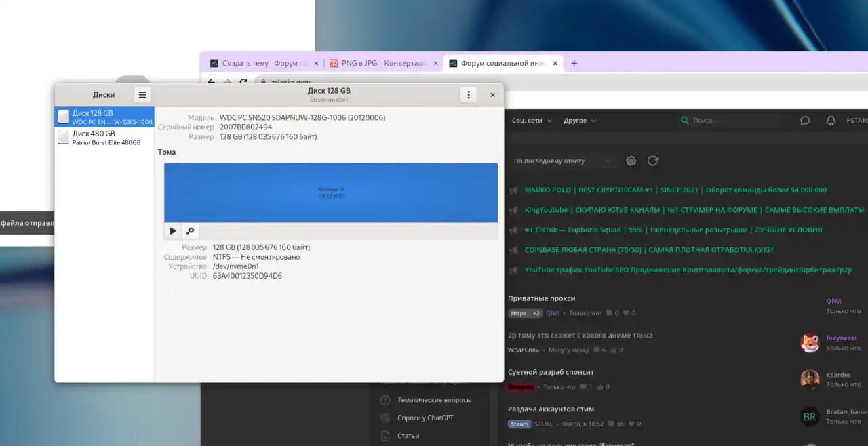Open the forum notifications bell
Screen dimensions: 868x446
[x=831, y=121]
